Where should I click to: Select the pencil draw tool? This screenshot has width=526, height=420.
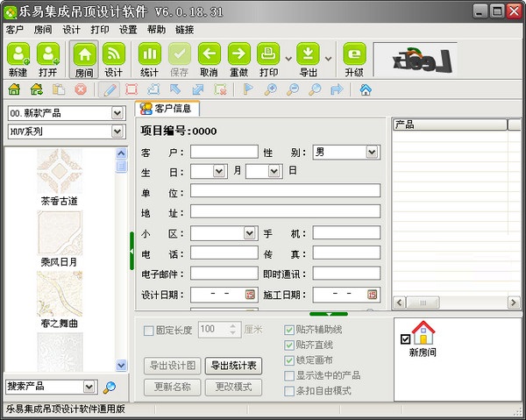pyautogui.click(x=110, y=89)
